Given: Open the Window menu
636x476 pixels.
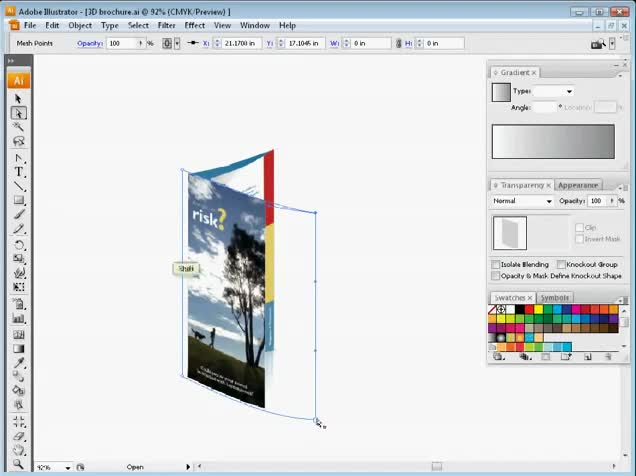Looking at the screenshot, I should point(255,26).
